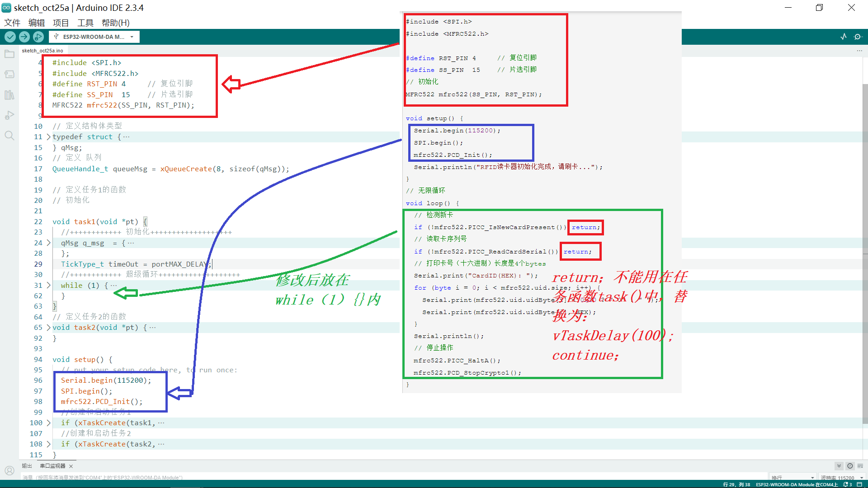Screen dimensions: 868x488
Task: Open the Serial Plotter icon
Action: (844, 37)
